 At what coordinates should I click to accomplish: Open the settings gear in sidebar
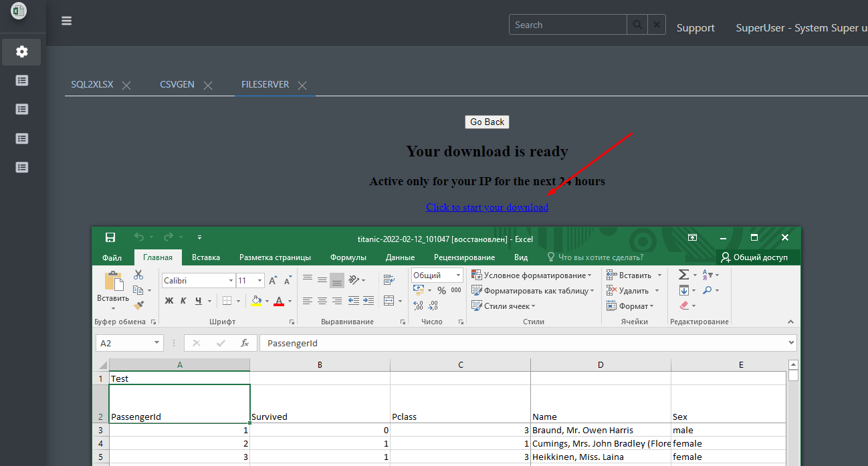(21, 52)
